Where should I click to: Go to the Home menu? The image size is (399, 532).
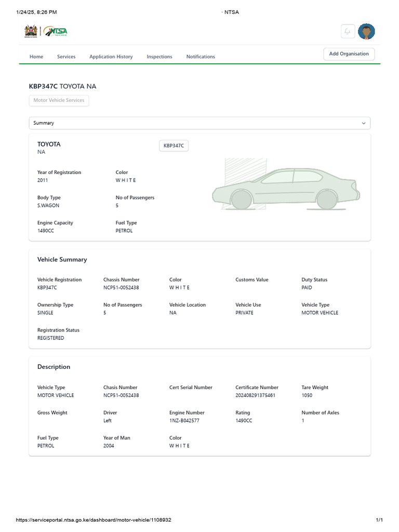(36, 57)
